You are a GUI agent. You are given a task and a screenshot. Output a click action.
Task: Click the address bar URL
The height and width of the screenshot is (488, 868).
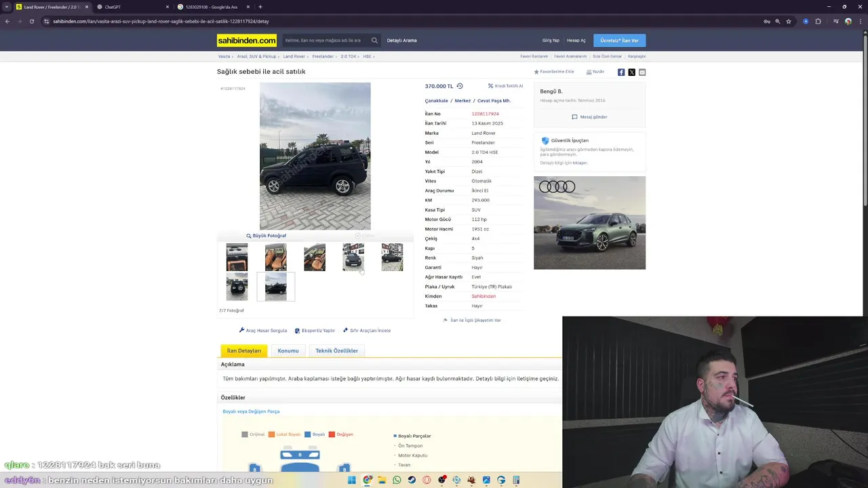[161, 21]
